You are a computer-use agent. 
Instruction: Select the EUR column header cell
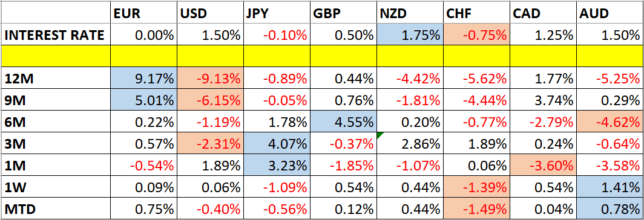coord(144,14)
